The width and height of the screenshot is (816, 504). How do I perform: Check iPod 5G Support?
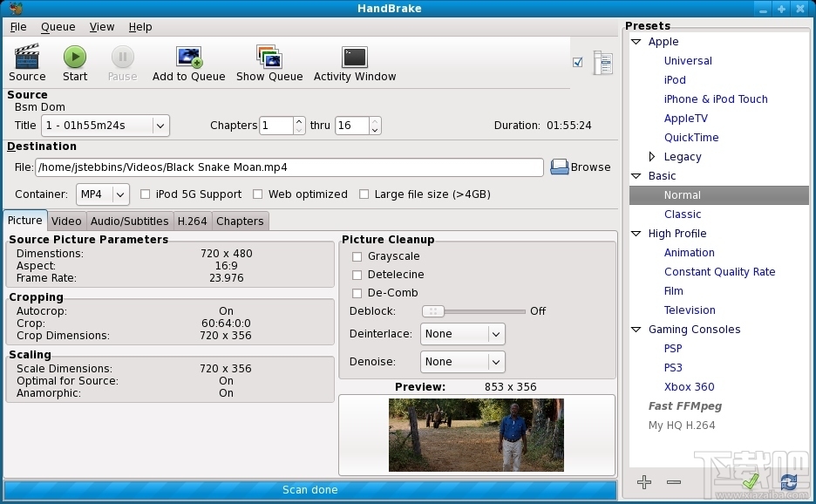click(145, 194)
